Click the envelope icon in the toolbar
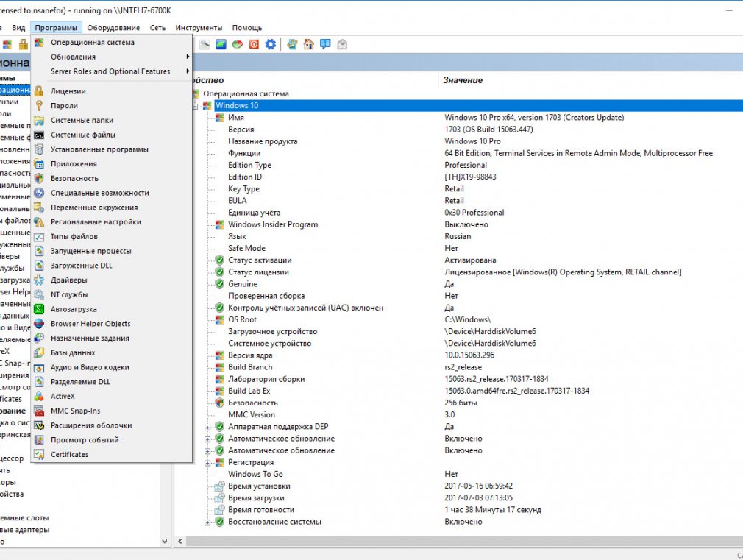Viewport: 743px width, 560px height. coord(342,45)
